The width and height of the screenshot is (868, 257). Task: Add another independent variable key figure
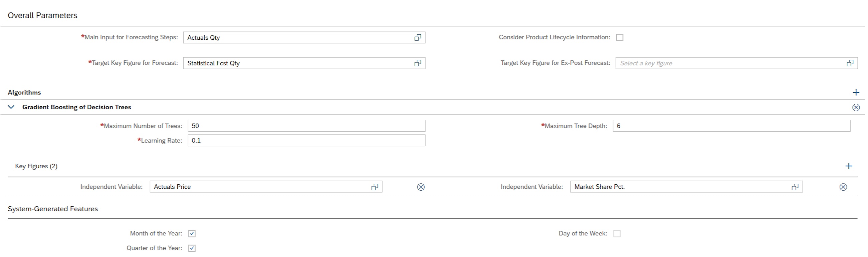pyautogui.click(x=849, y=166)
